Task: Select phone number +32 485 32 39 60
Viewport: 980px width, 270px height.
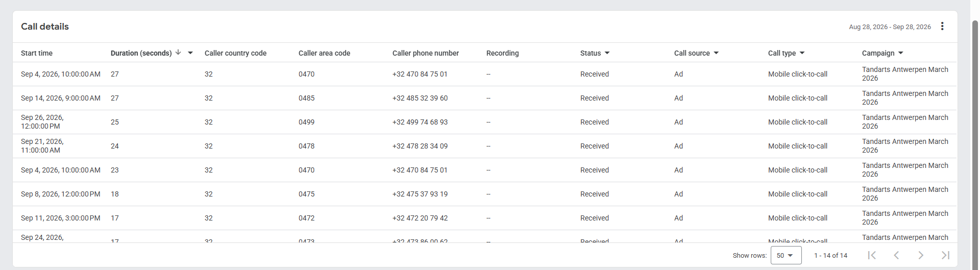Action: click(x=420, y=98)
